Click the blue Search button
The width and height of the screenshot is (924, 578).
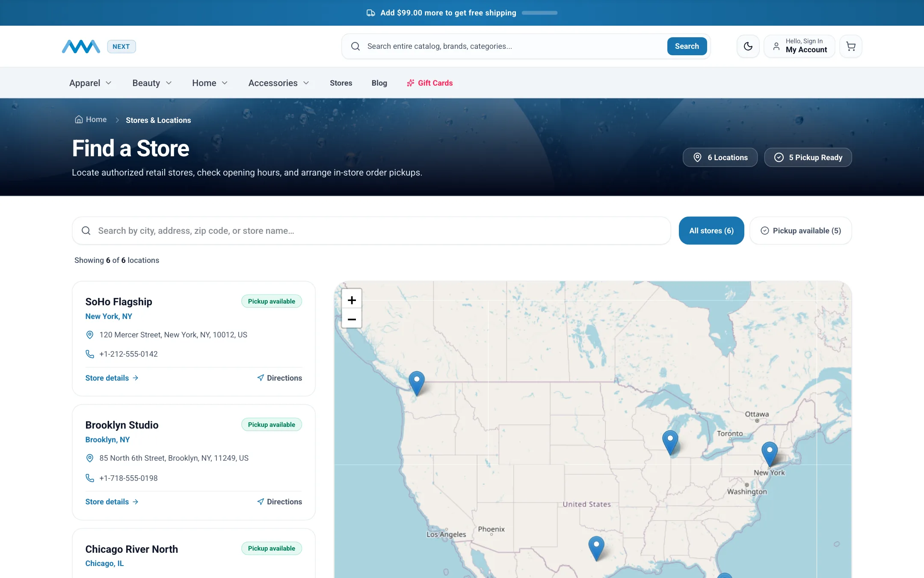pyautogui.click(x=687, y=46)
